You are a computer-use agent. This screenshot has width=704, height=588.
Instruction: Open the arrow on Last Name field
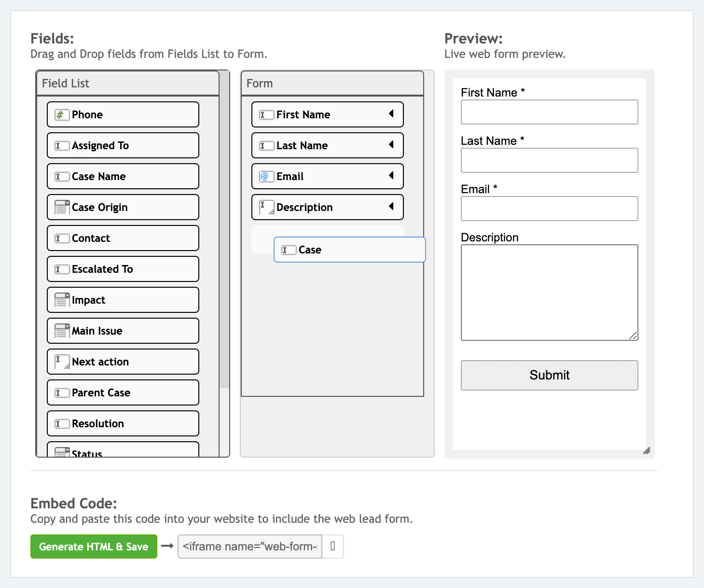tap(391, 145)
